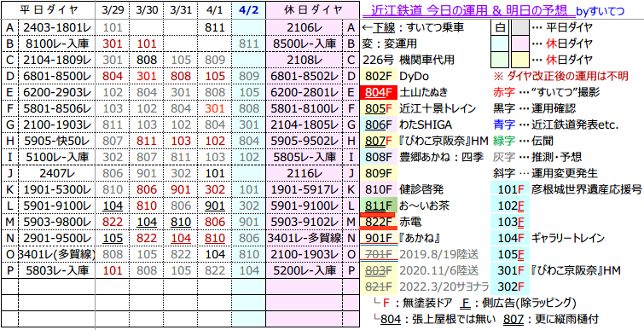
Task: Select the 808 in row C under 3/30
Action: click(147, 61)
